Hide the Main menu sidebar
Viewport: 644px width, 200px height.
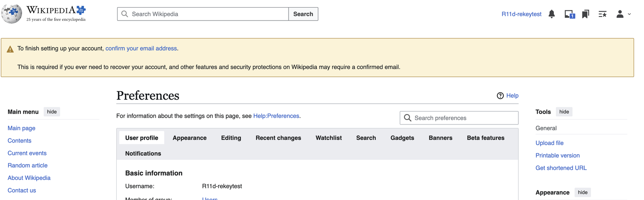52,112
